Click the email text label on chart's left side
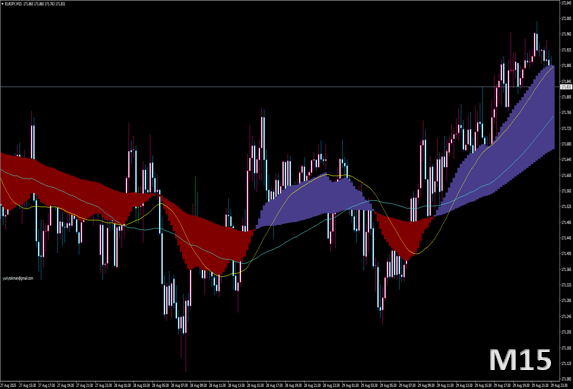Screen dimensions: 573x389 click(18, 278)
